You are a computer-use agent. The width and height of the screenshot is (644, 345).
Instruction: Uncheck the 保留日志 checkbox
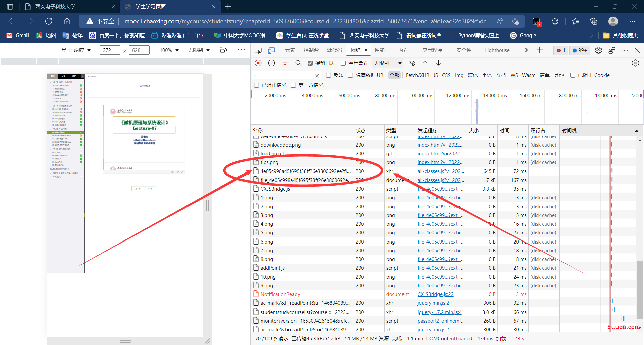click(x=310, y=63)
